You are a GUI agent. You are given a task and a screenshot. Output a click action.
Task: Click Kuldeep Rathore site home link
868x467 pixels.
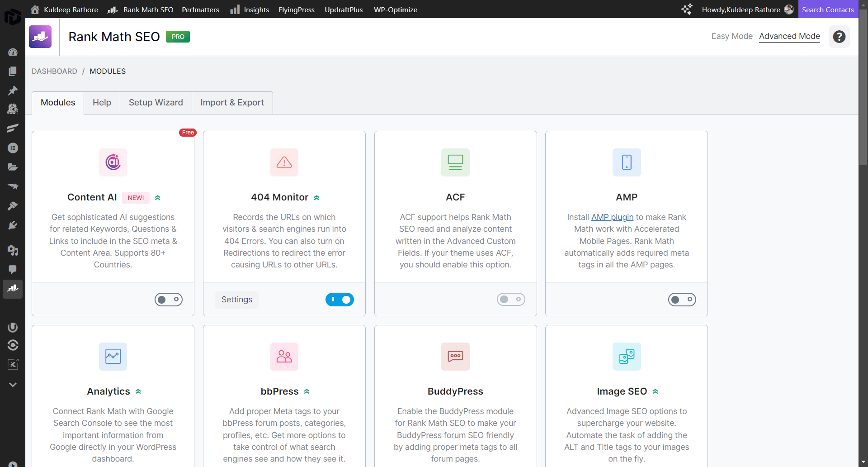tap(64, 10)
